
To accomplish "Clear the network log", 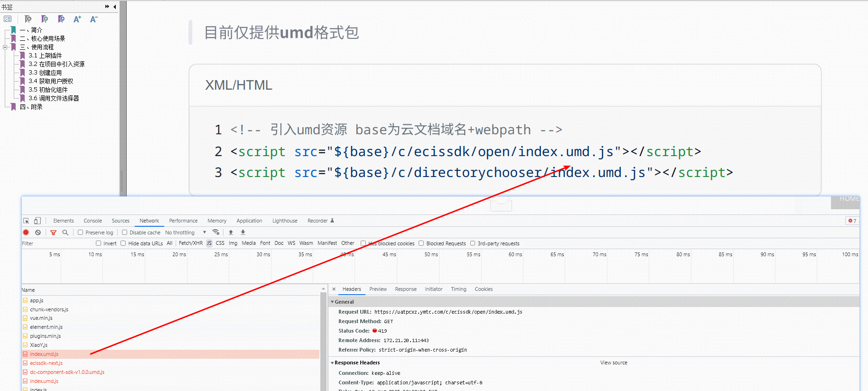I will 38,233.
